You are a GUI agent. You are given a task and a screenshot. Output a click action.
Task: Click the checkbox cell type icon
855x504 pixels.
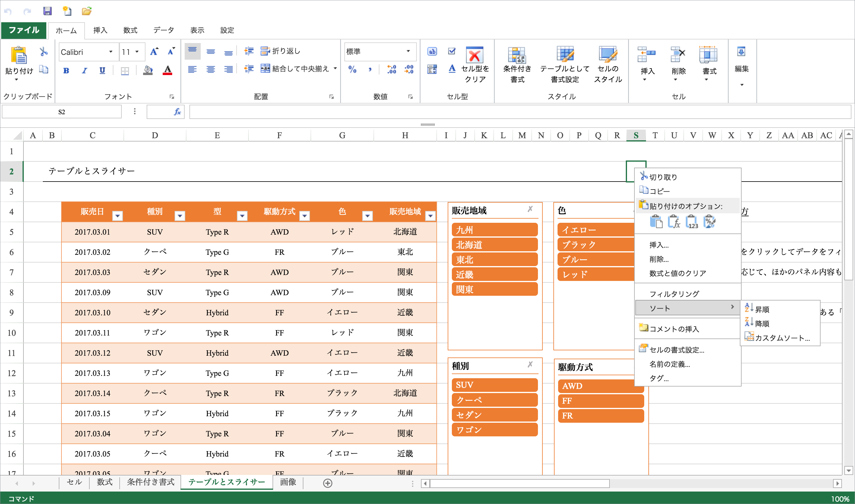pyautogui.click(x=452, y=51)
